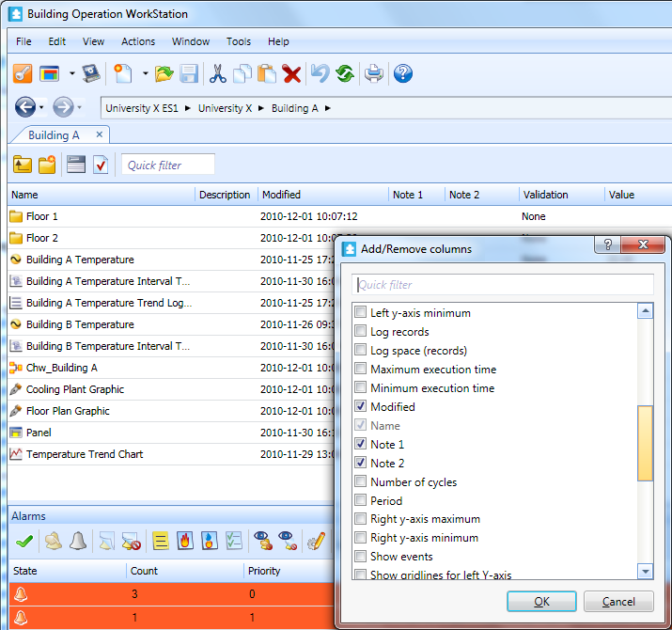672x630 pixels.
Task: Click the refresh icon in toolbar
Action: coord(345,73)
